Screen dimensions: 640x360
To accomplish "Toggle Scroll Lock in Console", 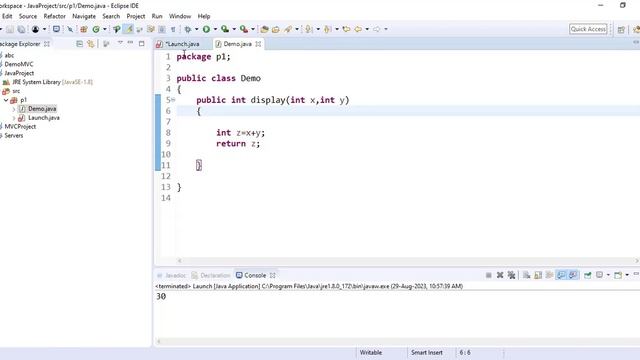I will [538, 276].
